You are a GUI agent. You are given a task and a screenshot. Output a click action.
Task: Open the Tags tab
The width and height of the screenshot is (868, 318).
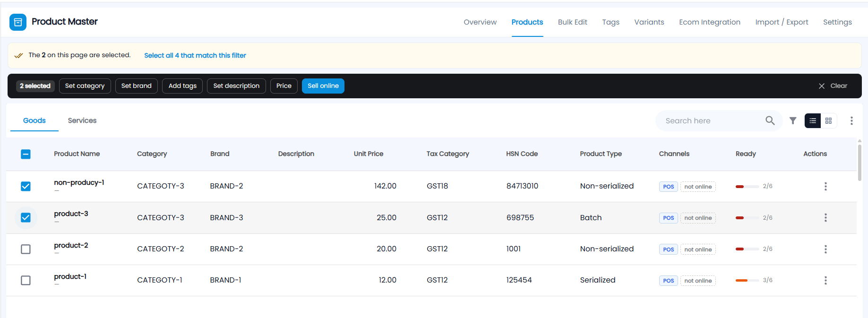(610, 22)
